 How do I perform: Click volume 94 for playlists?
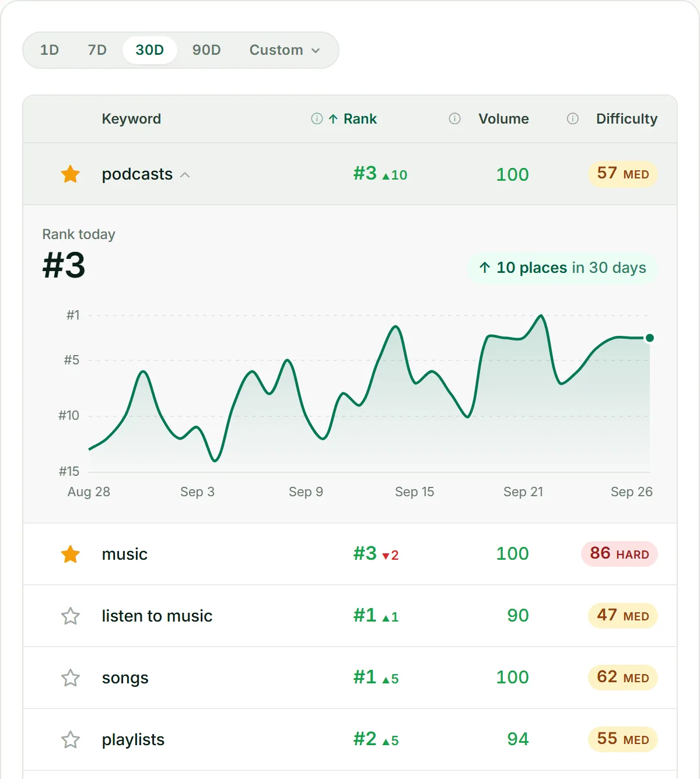[518, 739]
